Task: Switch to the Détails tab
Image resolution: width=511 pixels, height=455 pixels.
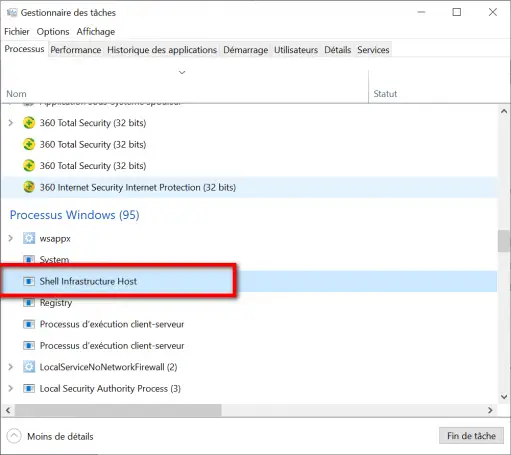Action: 338,50
